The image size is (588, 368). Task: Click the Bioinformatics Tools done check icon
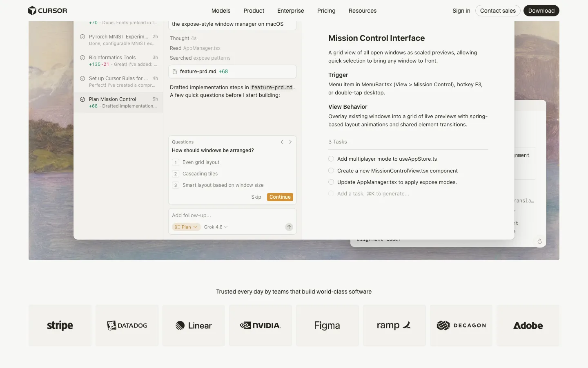[82, 58]
